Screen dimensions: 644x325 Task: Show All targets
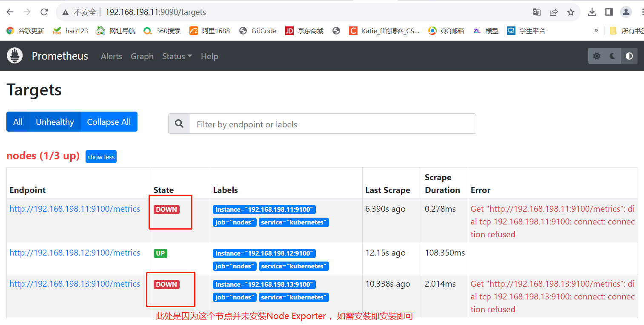18,122
